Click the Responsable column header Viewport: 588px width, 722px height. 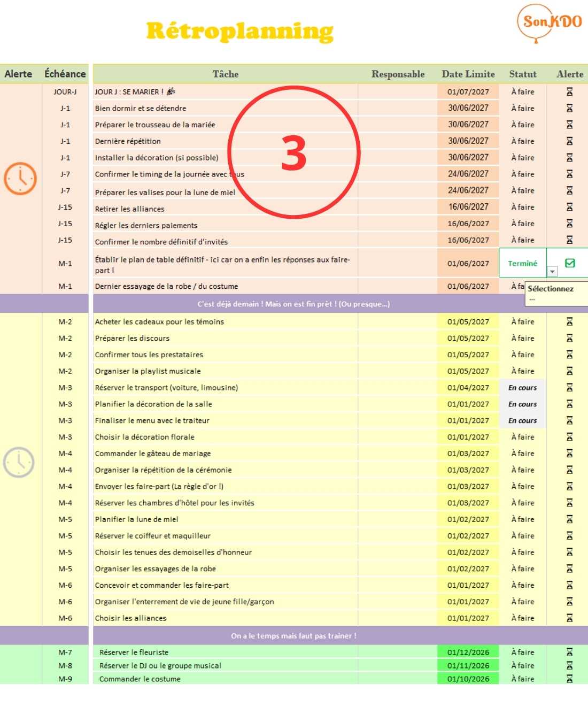pos(398,74)
